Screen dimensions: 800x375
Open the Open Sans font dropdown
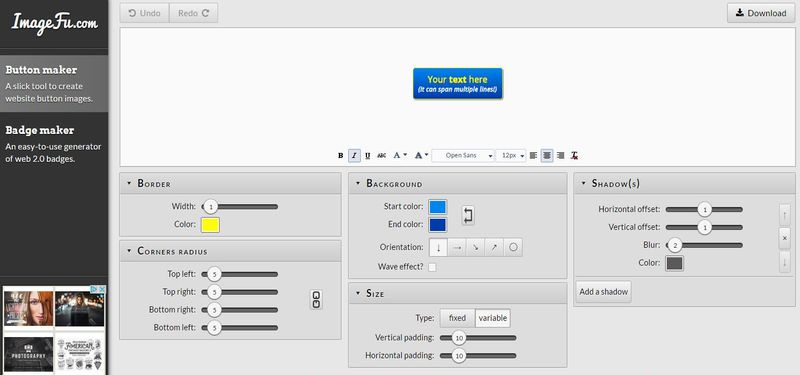463,156
